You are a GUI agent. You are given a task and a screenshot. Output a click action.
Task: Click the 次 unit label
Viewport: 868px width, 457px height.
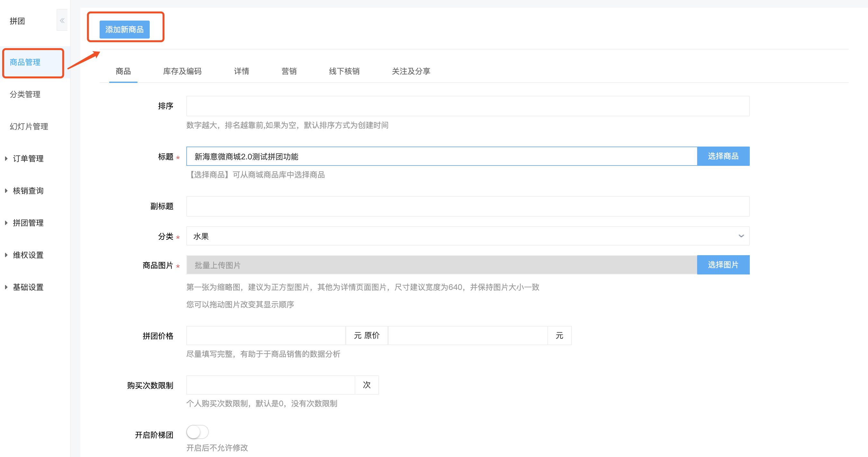point(367,385)
